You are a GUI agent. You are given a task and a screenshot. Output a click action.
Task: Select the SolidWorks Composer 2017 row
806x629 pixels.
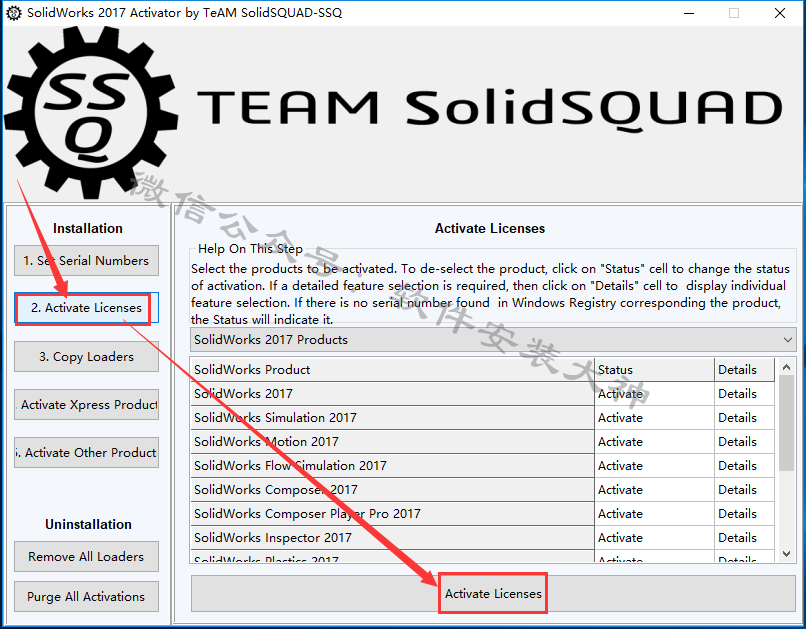(x=392, y=490)
